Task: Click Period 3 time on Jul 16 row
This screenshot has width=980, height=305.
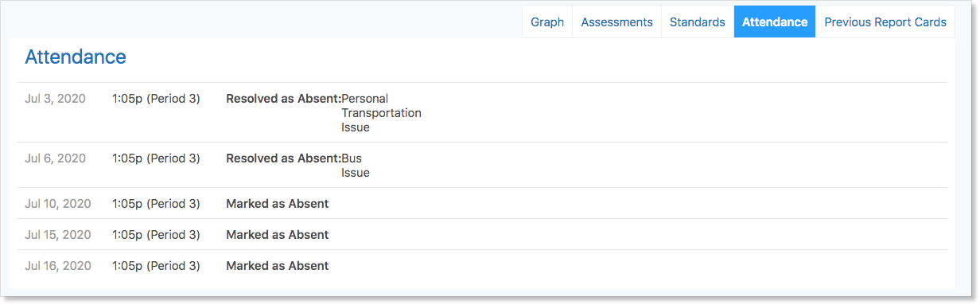Action: point(156,266)
